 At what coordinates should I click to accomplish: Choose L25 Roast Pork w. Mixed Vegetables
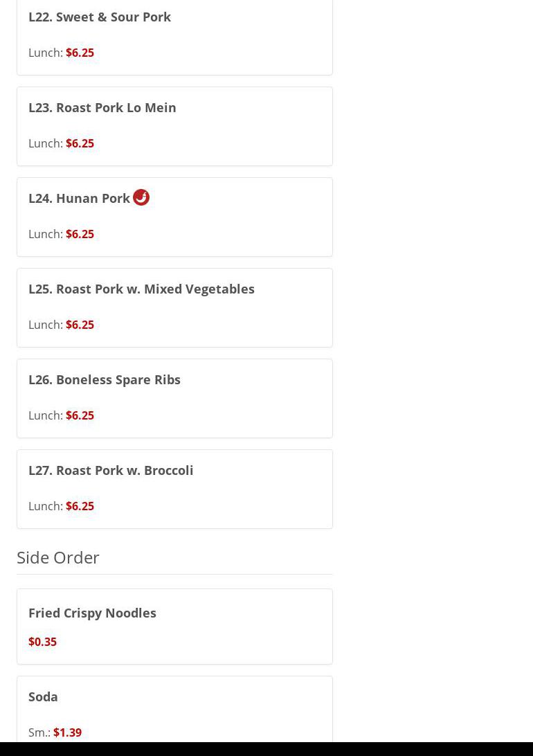[141, 289]
